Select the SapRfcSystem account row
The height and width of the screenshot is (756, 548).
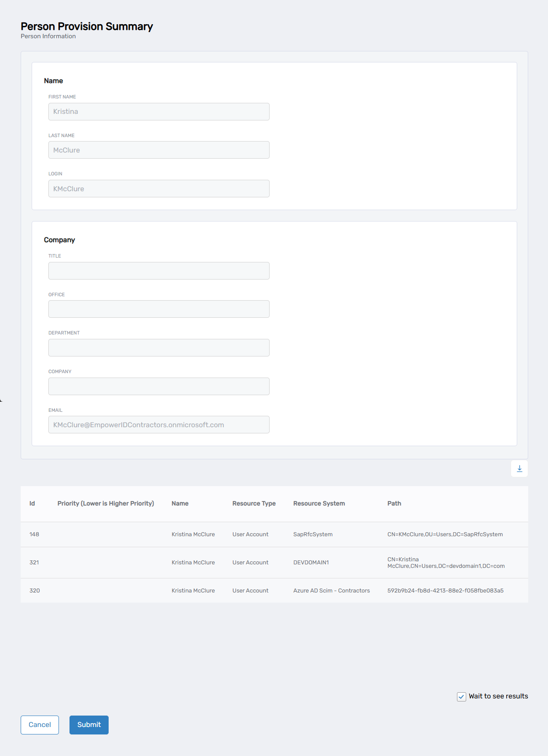(274, 534)
